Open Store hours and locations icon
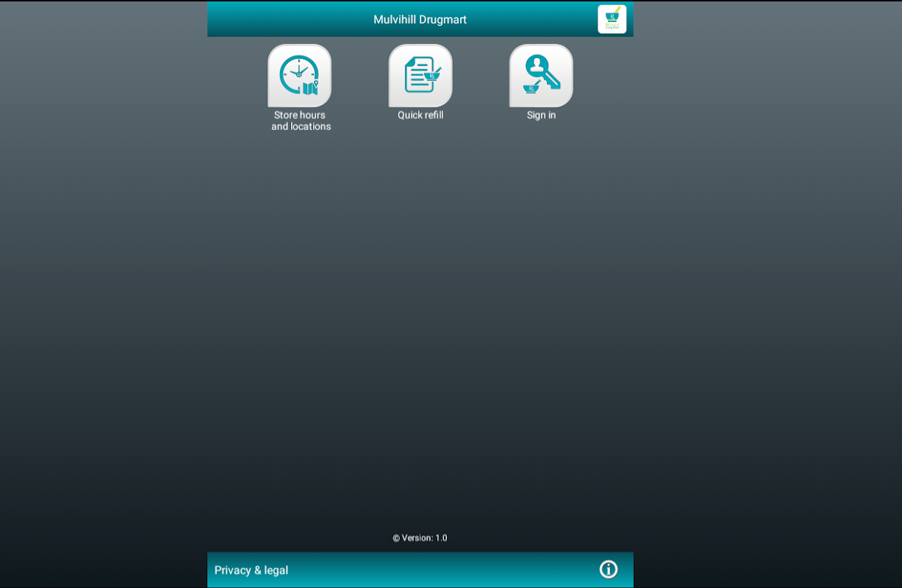Image resolution: width=902 pixels, height=588 pixels. (x=299, y=76)
